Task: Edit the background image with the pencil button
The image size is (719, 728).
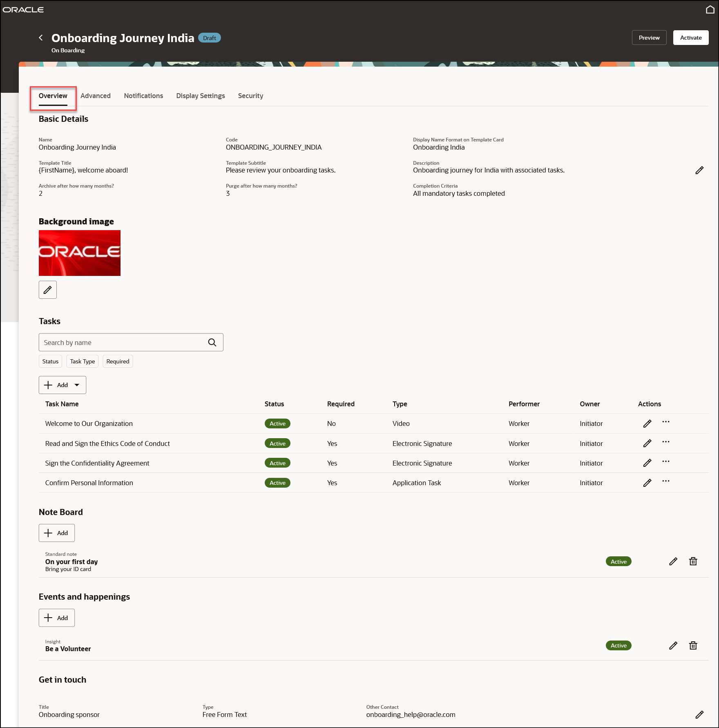Action: coord(48,290)
